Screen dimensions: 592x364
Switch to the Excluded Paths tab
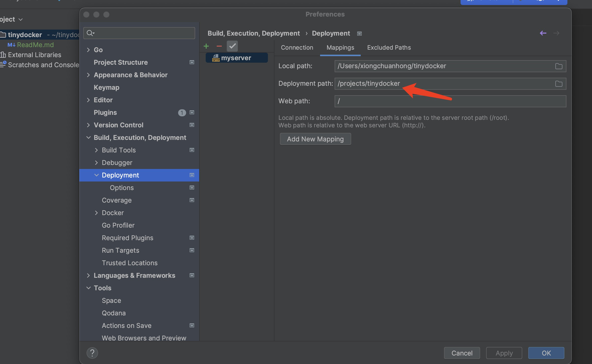(x=389, y=48)
